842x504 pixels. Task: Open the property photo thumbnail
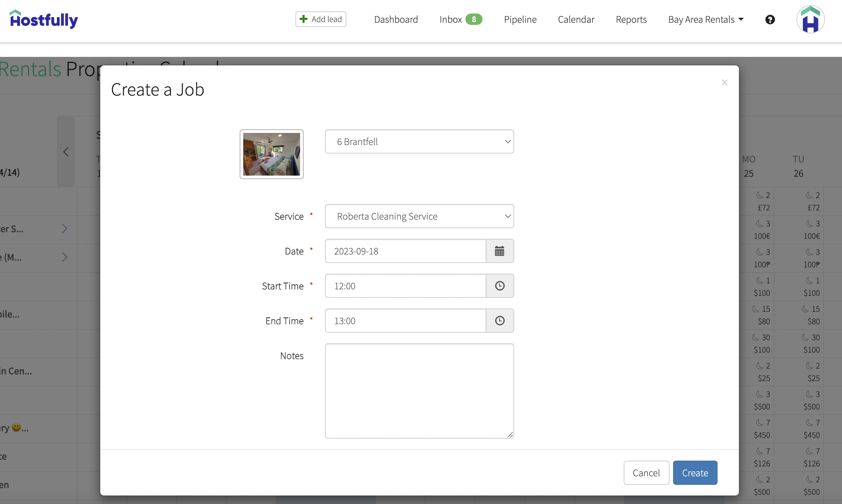pyautogui.click(x=271, y=155)
